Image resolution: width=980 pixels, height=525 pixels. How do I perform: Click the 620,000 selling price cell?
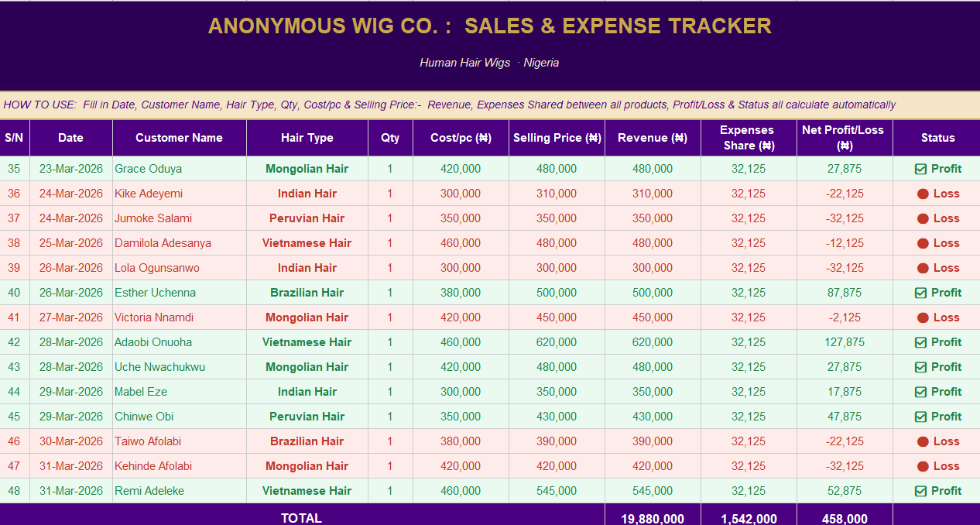557,342
